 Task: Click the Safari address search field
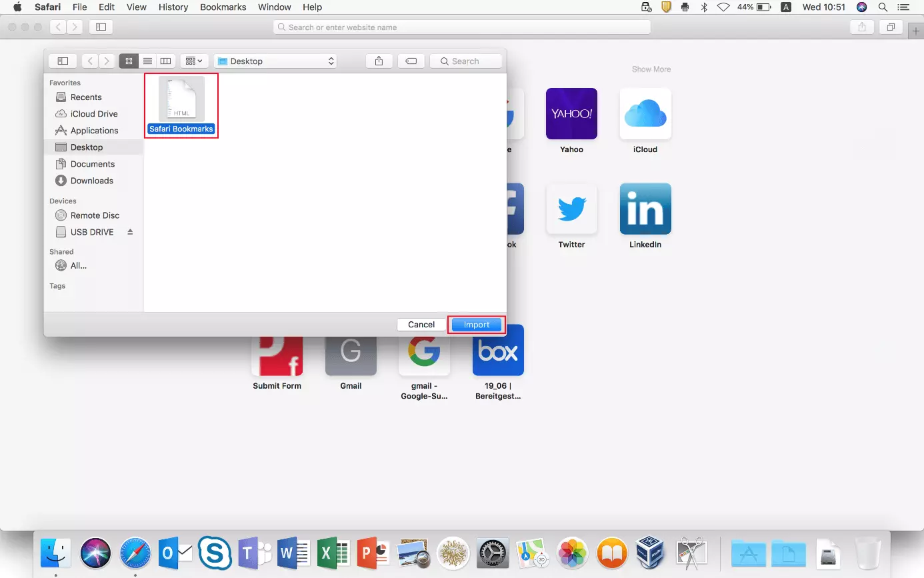coord(461,27)
